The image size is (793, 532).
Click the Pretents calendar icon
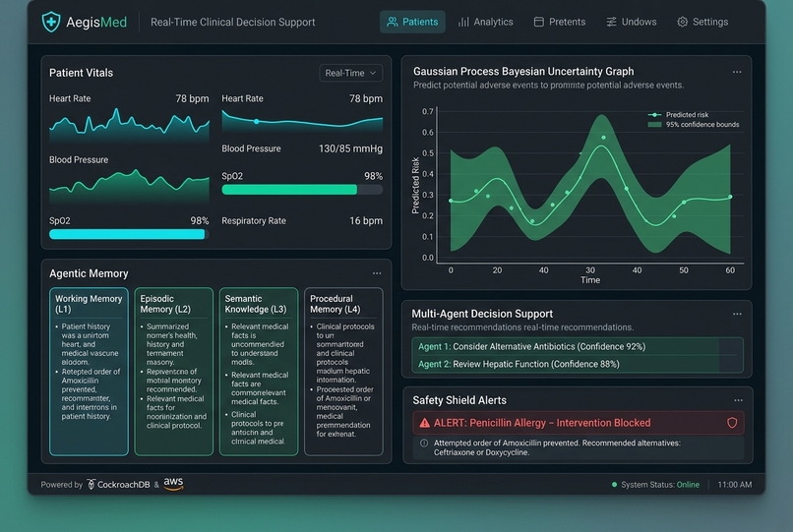tap(538, 22)
